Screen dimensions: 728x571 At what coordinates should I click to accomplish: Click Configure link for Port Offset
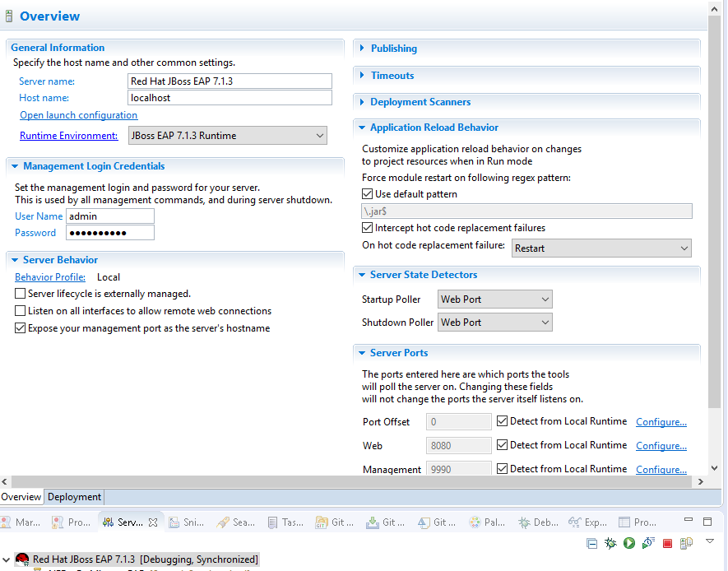click(x=661, y=421)
